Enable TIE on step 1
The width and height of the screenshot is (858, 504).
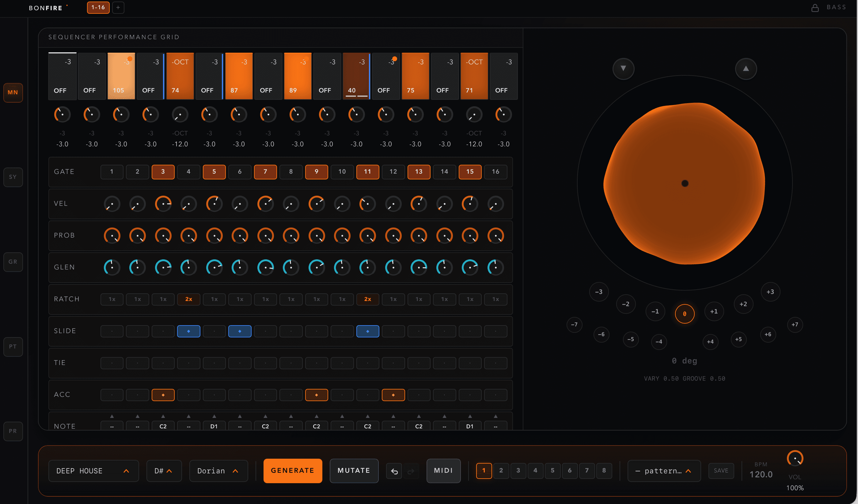tap(112, 363)
